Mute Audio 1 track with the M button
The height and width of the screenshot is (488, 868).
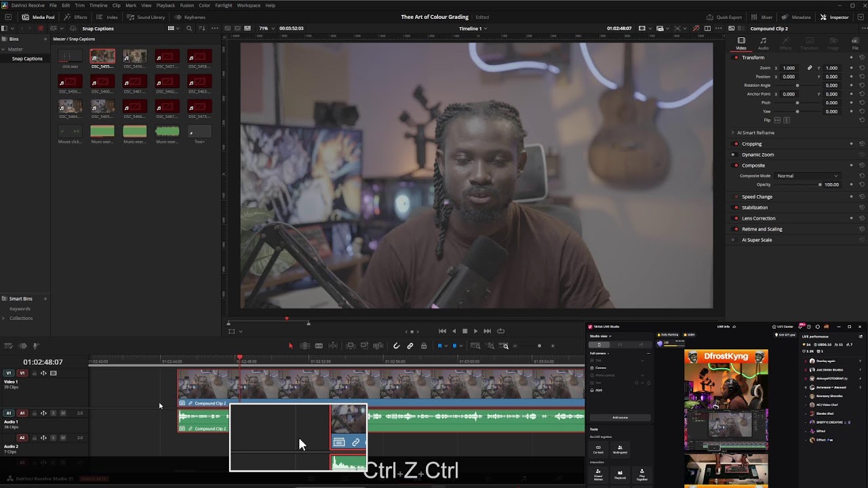(x=63, y=413)
